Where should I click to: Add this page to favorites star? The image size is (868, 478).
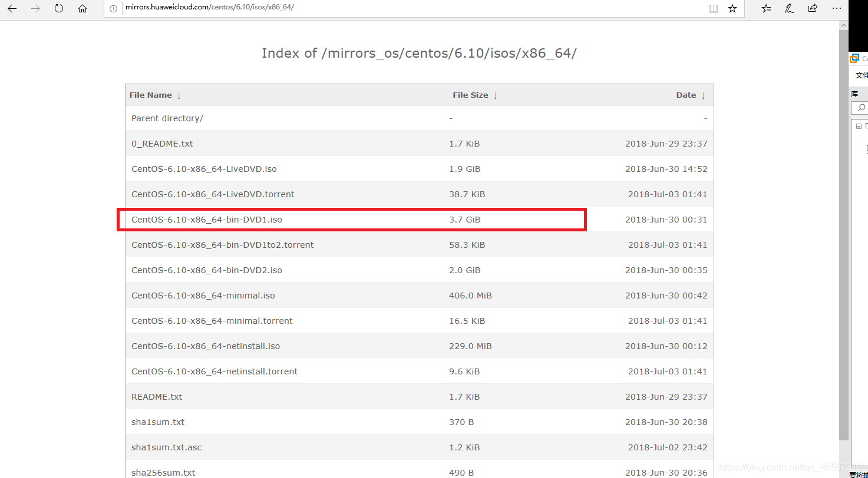point(732,9)
